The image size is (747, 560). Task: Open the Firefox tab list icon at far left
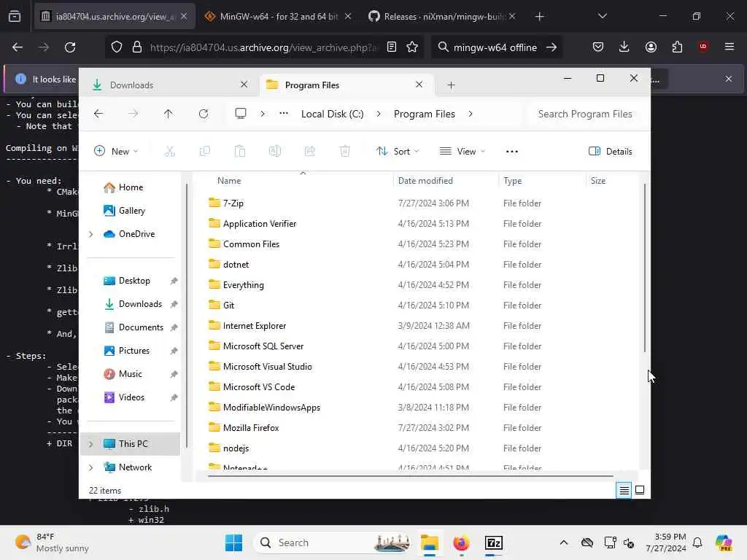pos(15,16)
